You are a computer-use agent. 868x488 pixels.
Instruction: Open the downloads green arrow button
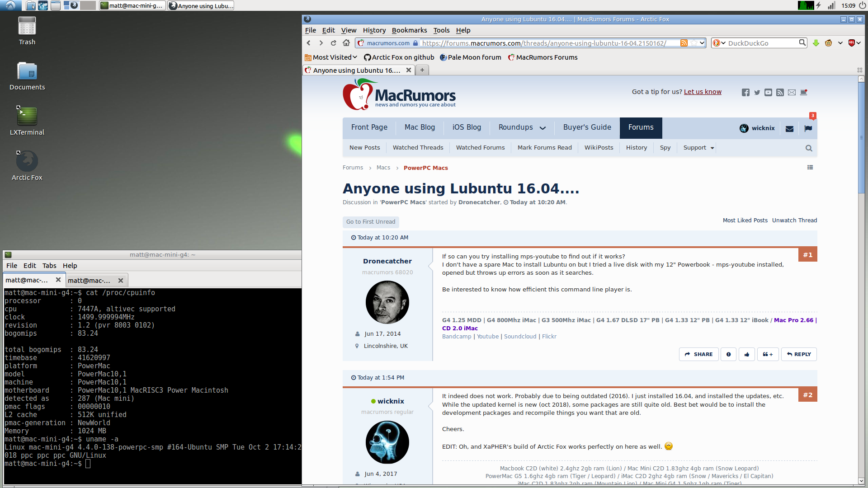816,43
